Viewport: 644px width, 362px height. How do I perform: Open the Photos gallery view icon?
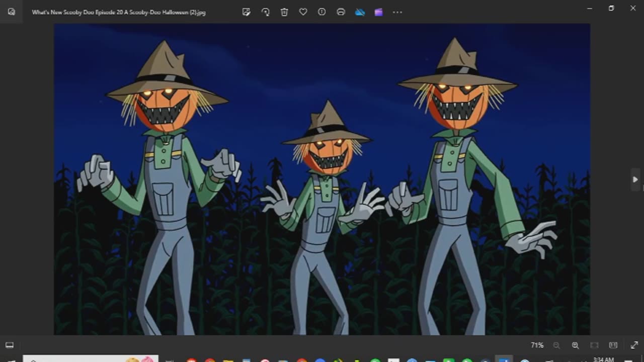[x=11, y=12]
